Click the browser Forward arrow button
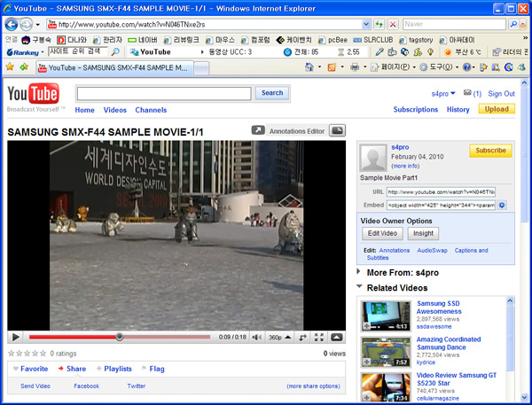This screenshot has width=532, height=405. click(x=26, y=25)
